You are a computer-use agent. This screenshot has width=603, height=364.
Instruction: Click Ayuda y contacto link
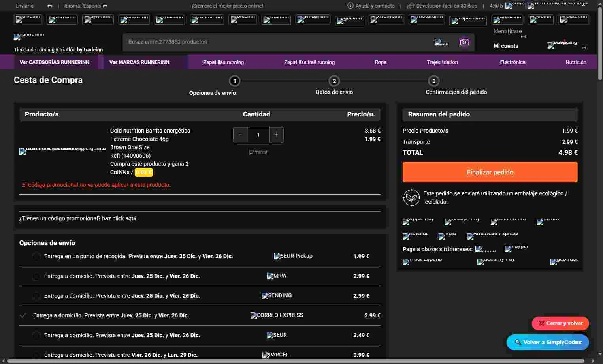pos(375,6)
